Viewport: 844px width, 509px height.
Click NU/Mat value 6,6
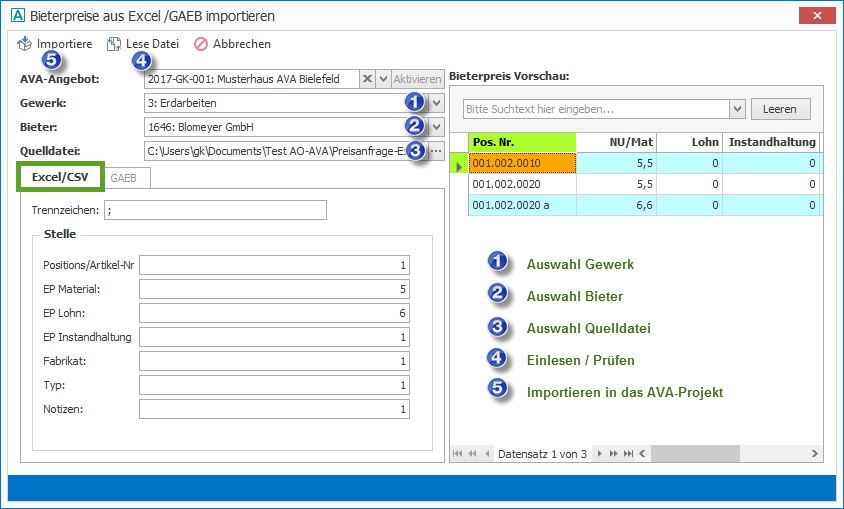pyautogui.click(x=616, y=205)
